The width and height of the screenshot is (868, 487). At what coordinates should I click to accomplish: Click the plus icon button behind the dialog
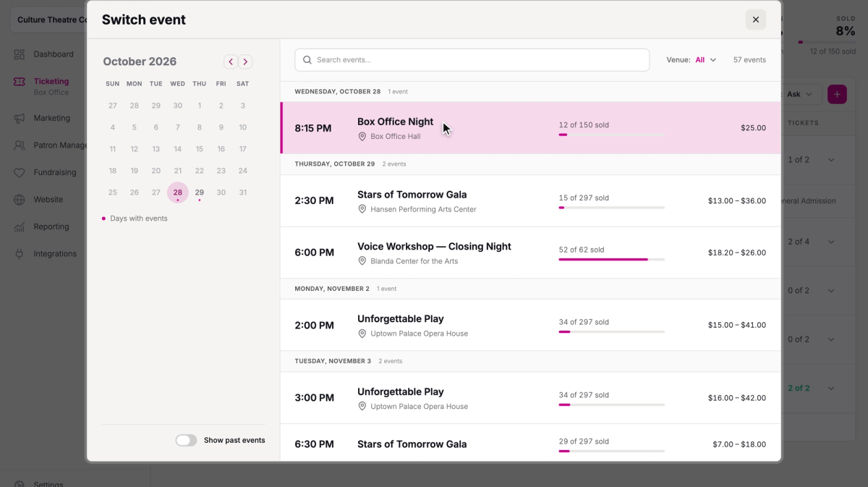click(x=837, y=94)
